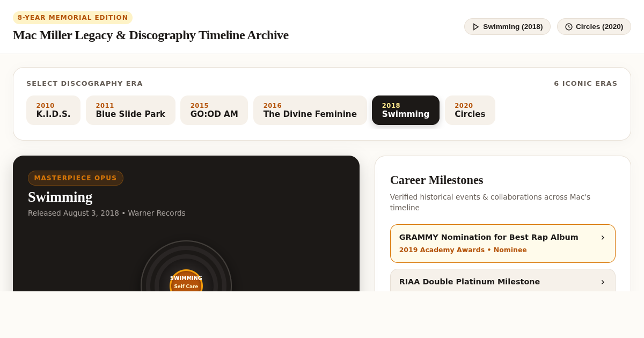
Task: Click the Swimming vinyl record center label
Action: coord(186,282)
